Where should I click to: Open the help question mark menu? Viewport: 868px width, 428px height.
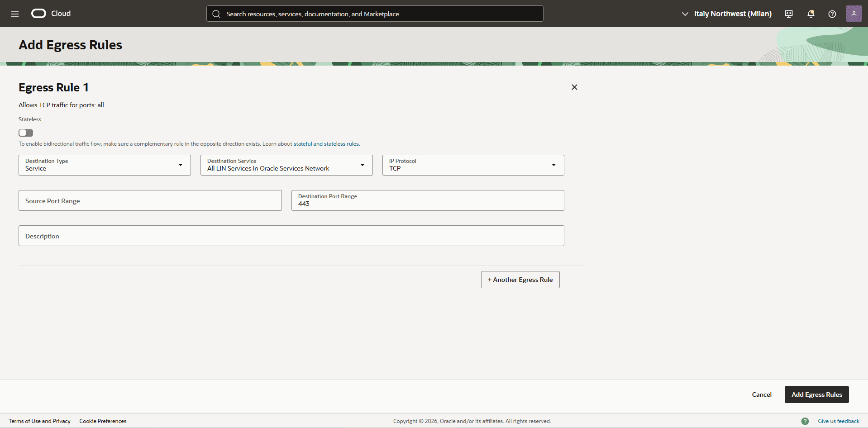click(x=832, y=14)
